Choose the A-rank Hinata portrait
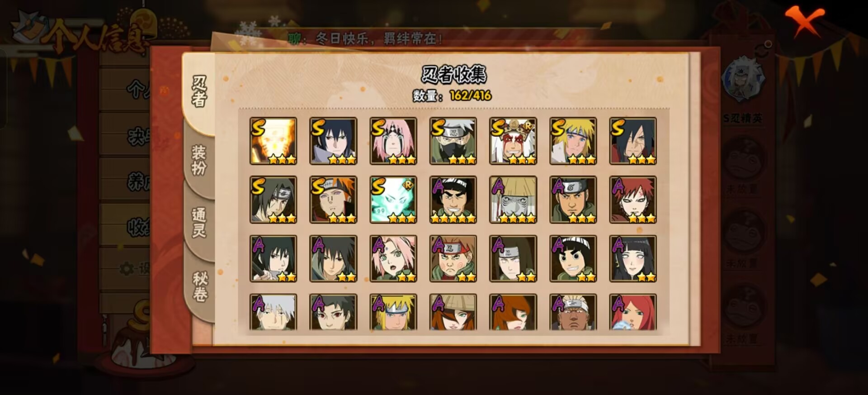Image resolution: width=868 pixels, height=395 pixels. click(x=633, y=258)
